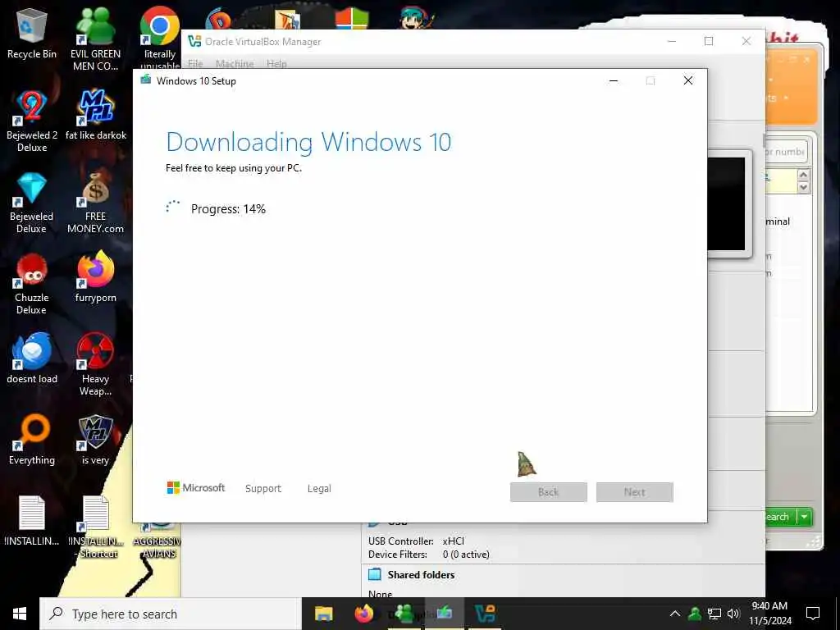This screenshot has width=840, height=630.
Task: Open the !INSTALLIN... - Shortcut file icon
Action: (x=97, y=527)
